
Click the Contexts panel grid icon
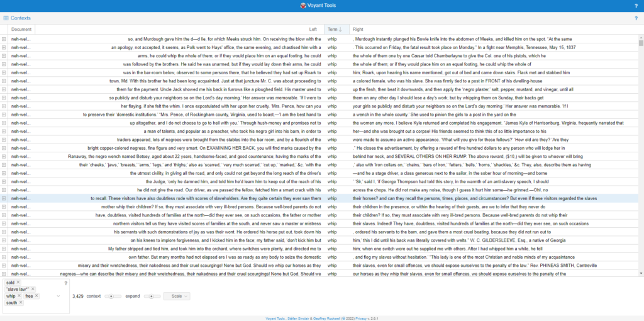6,18
